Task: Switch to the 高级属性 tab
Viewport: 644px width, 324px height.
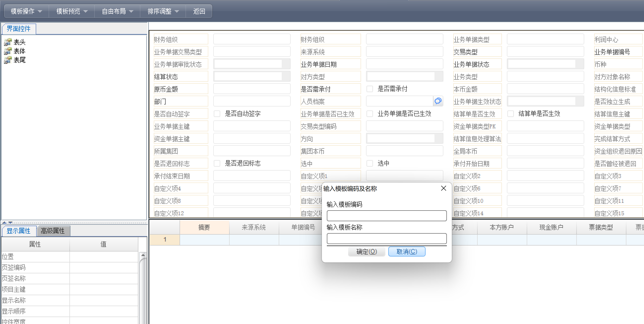Action: coord(53,231)
